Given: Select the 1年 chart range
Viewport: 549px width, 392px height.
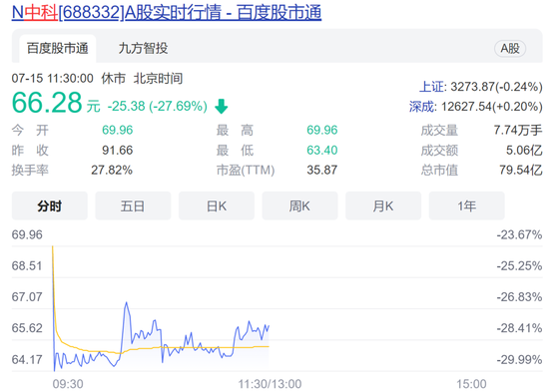Looking at the screenshot, I should pos(467,205).
